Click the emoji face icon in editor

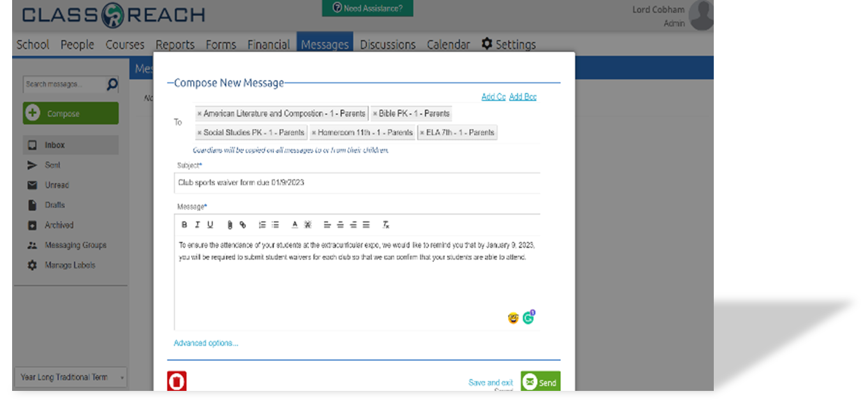(x=513, y=318)
